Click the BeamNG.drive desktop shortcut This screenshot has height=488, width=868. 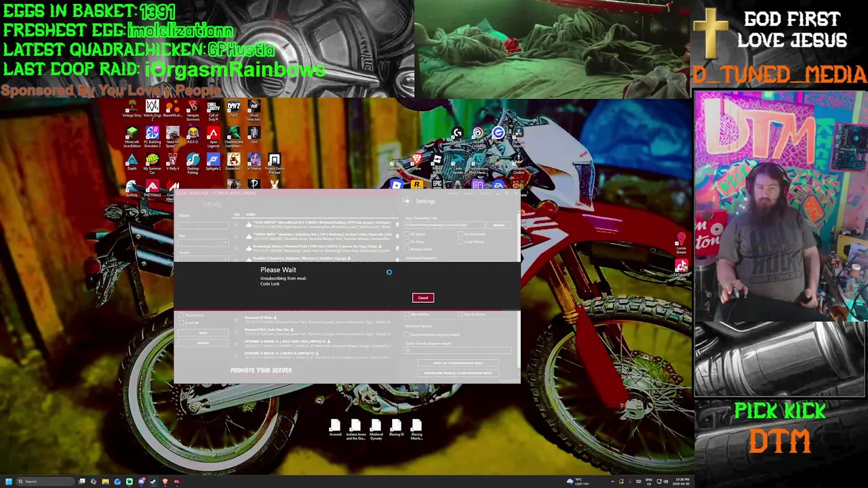coord(172,108)
